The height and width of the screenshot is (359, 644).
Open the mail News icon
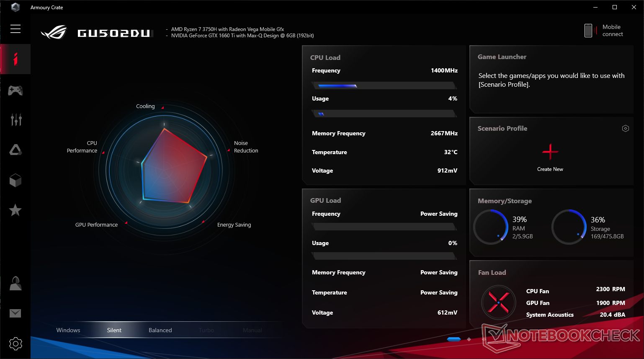[x=15, y=313]
